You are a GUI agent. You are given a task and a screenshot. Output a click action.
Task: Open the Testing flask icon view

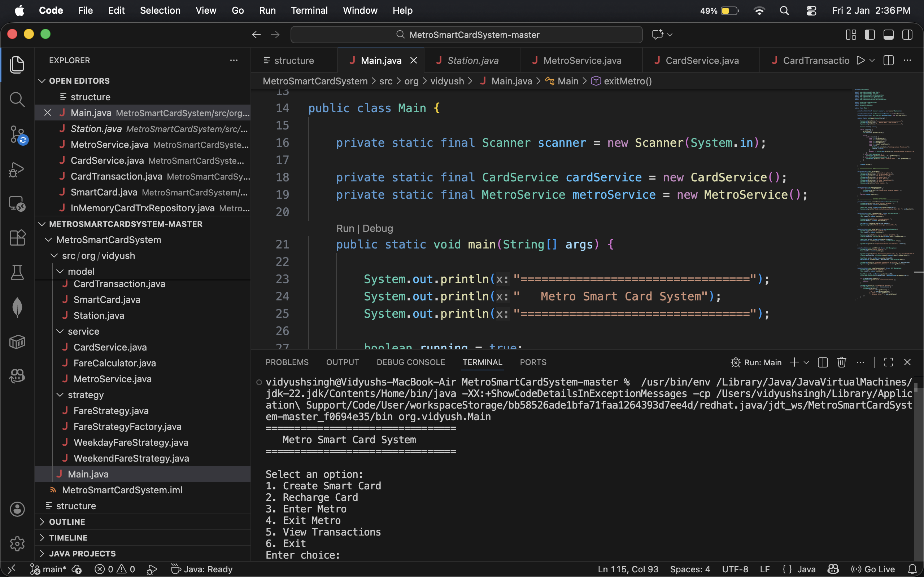tap(17, 273)
